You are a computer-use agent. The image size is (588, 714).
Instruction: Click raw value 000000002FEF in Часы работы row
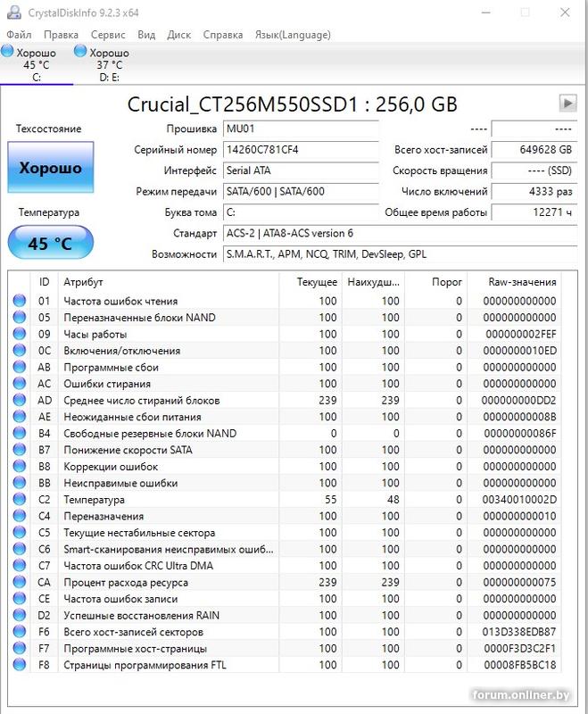point(521,334)
